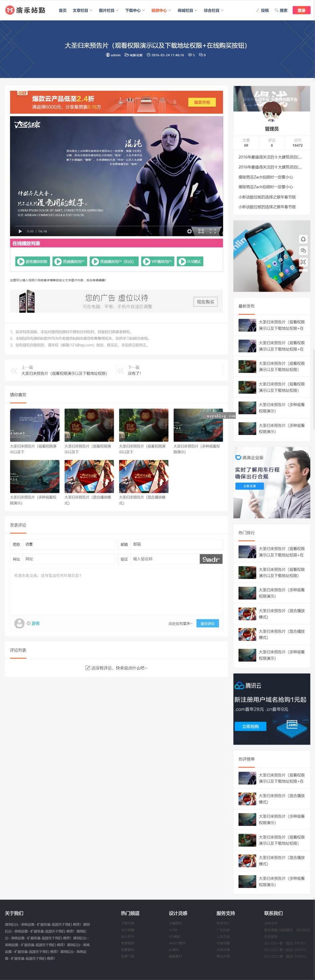The image size is (315, 980).
Task: Open sidebar article 揭秘男巫Zach拍照时一定要小心 first entry
Action: [x=266, y=177]
